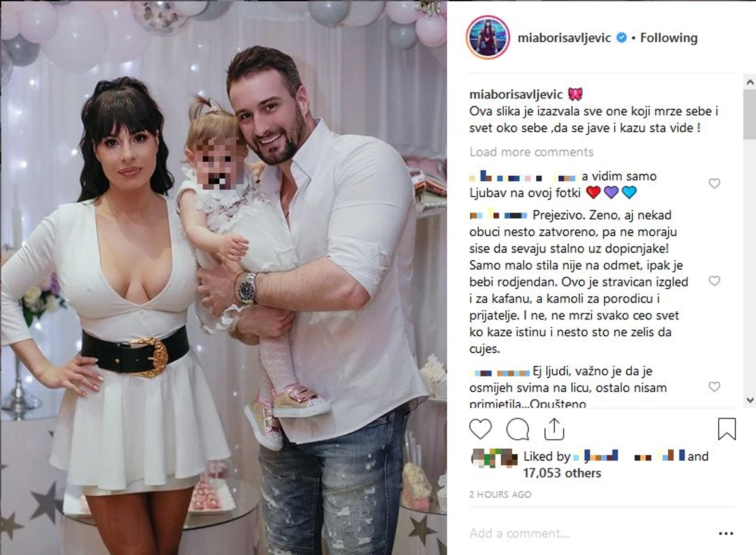Like the 'Ljubav na ovoj fotki' comment
The image size is (756, 555).
tap(714, 183)
